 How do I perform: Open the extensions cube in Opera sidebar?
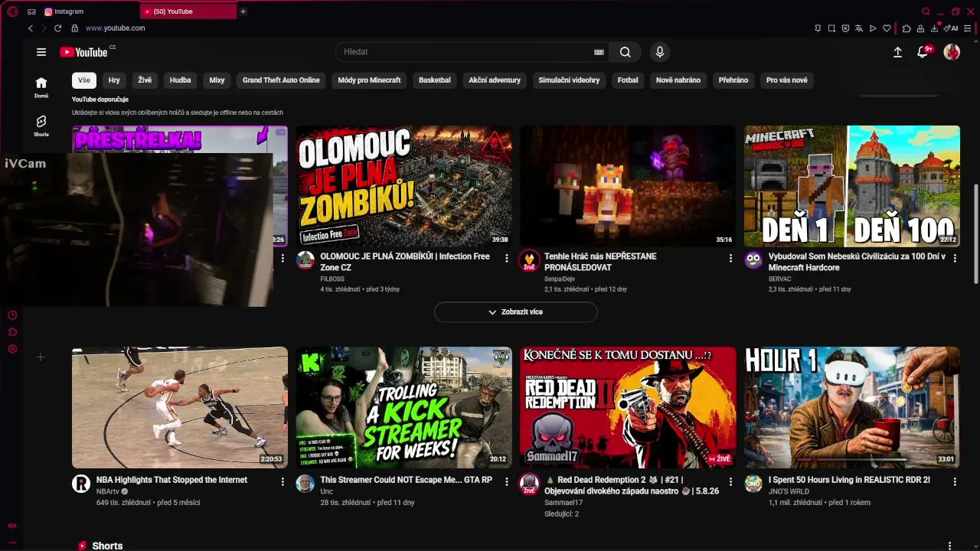(12, 332)
